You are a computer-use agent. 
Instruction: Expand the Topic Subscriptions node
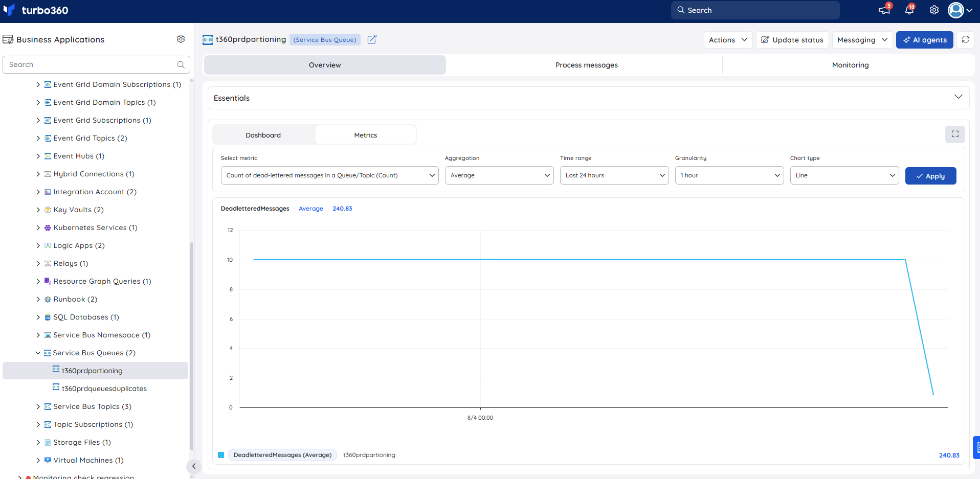(x=38, y=424)
